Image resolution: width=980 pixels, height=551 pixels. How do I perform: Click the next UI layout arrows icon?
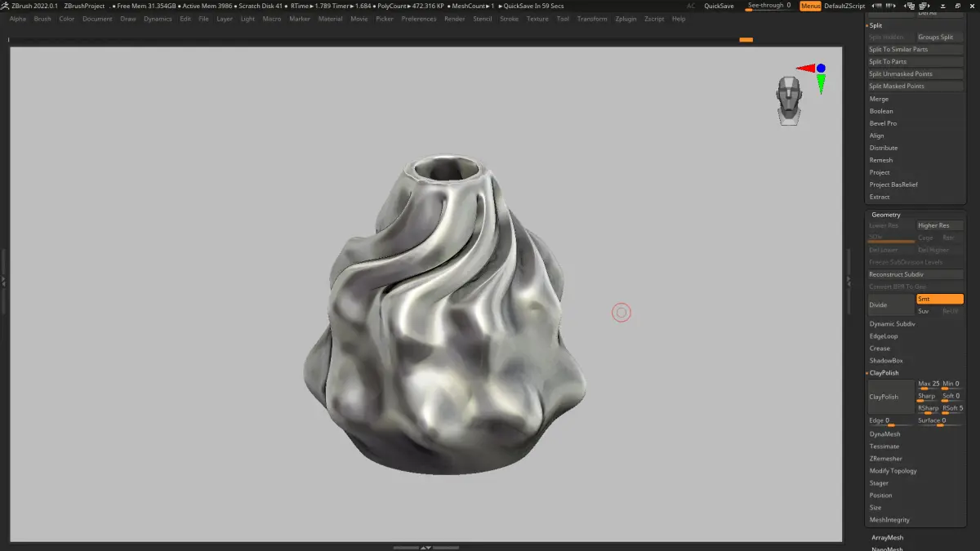[x=924, y=6]
